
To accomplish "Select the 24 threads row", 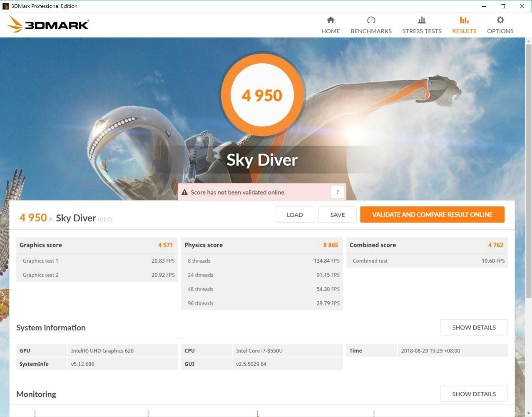I will (262, 275).
